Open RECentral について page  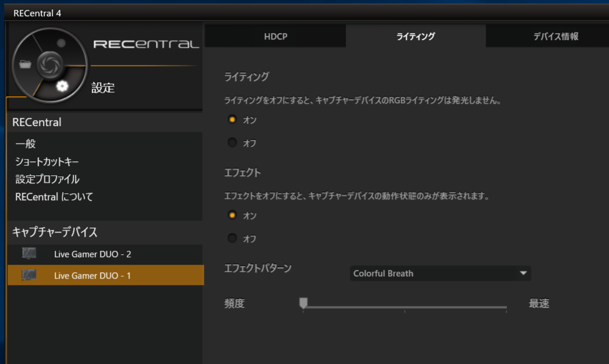(x=54, y=197)
